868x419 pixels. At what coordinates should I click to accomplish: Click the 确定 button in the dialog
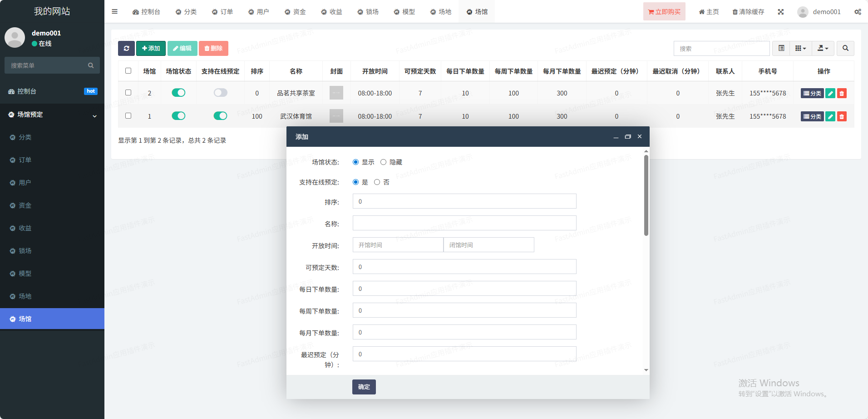364,387
